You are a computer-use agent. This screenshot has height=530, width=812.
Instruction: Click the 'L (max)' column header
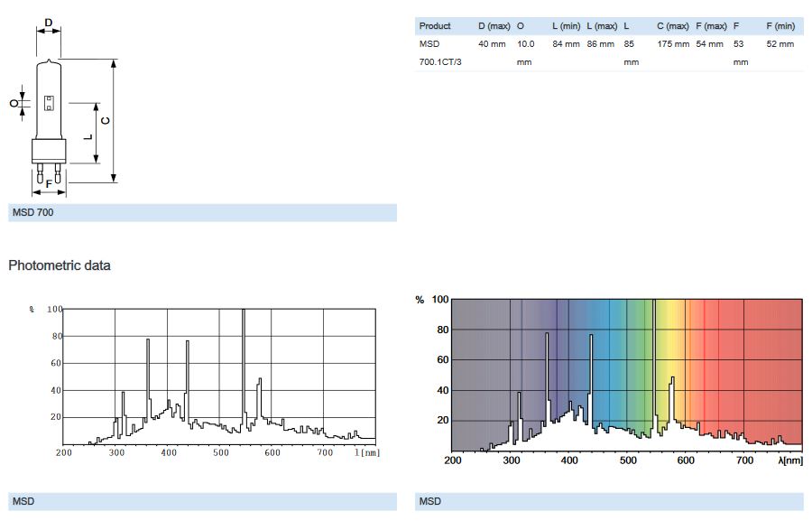(602, 26)
